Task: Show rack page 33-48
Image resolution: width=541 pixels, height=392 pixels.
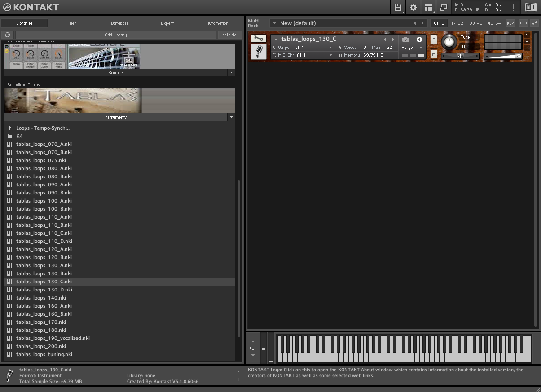Action: [475, 23]
